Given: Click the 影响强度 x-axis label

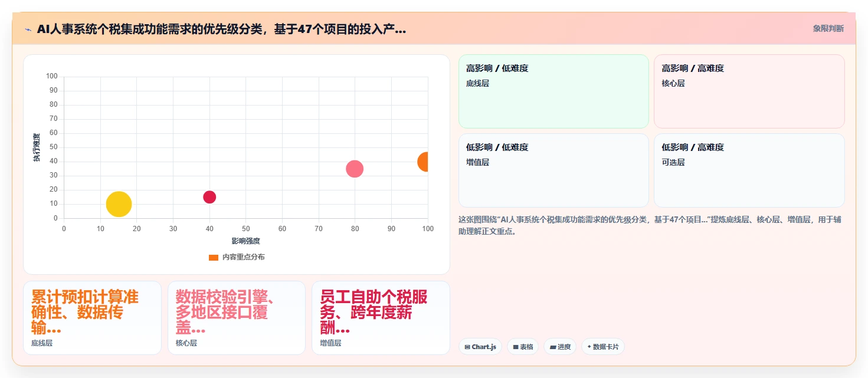Looking at the screenshot, I should coord(246,241).
